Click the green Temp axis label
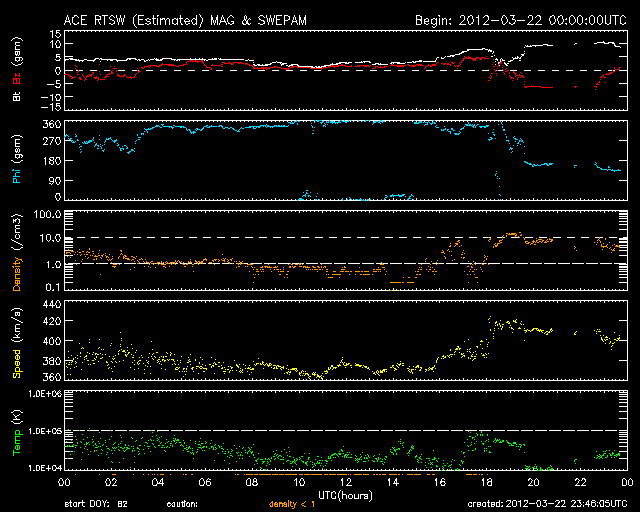Image resolution: width=640 pixels, height=512 pixels. coord(17,442)
